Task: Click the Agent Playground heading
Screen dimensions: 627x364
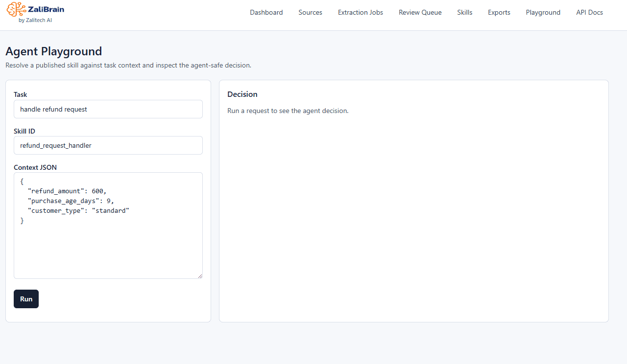Action: 54,51
